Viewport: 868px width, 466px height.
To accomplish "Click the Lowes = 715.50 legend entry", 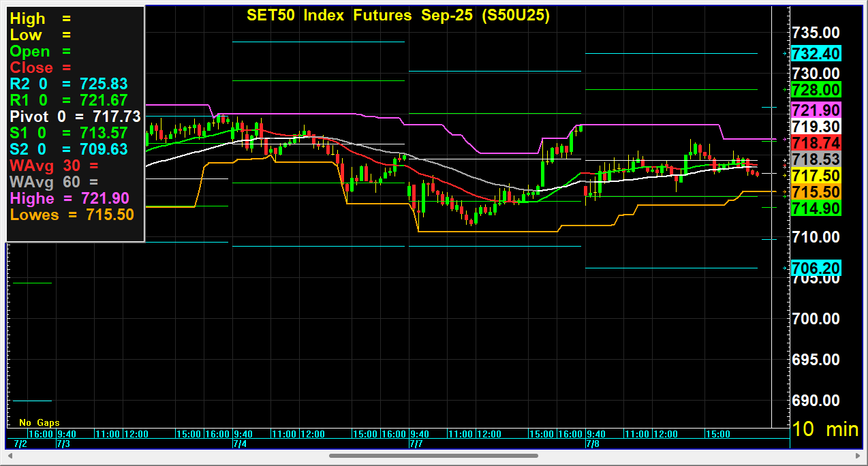I will point(72,215).
